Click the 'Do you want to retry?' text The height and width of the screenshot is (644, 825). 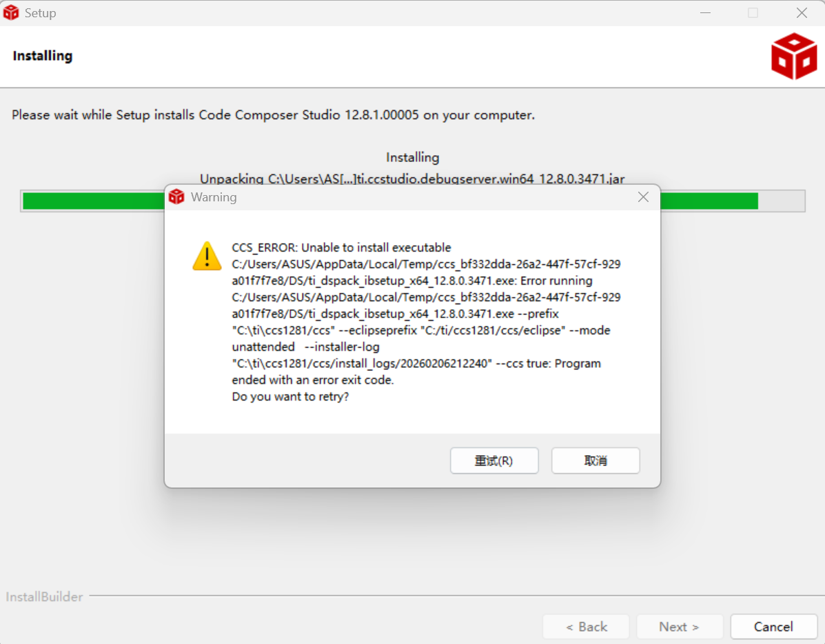(x=290, y=396)
